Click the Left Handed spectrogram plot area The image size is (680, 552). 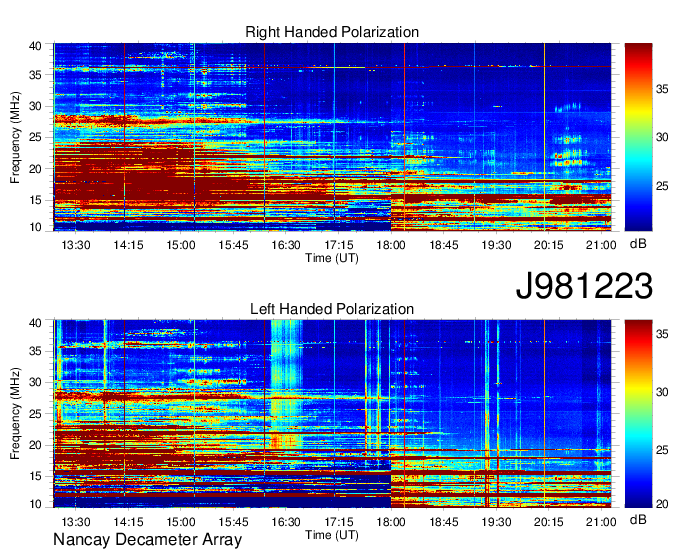tap(332, 414)
